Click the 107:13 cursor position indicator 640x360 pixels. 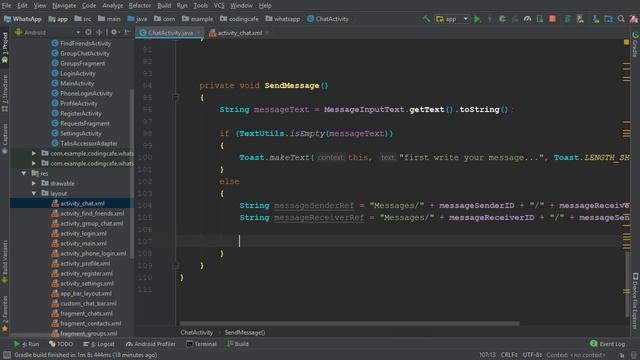point(487,355)
